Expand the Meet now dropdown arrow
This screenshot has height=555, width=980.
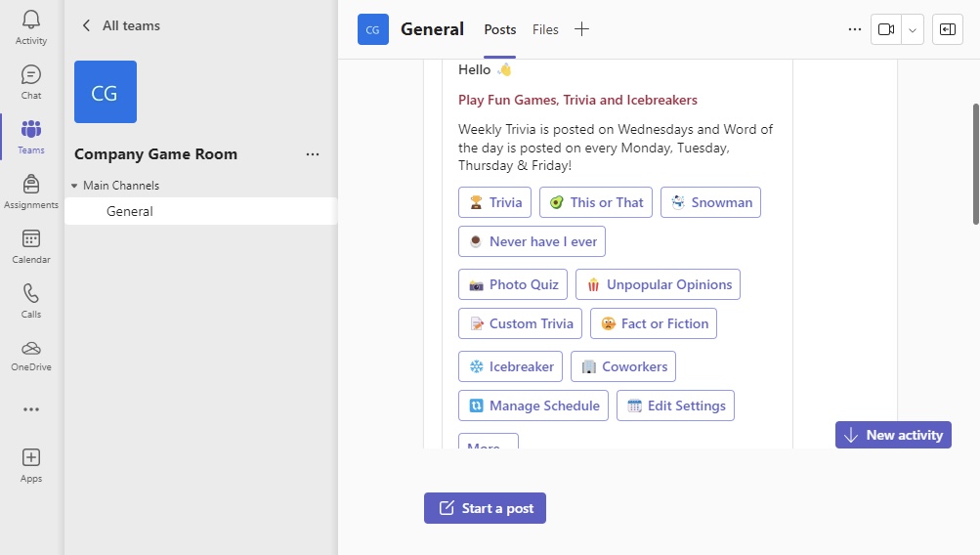[x=913, y=29]
